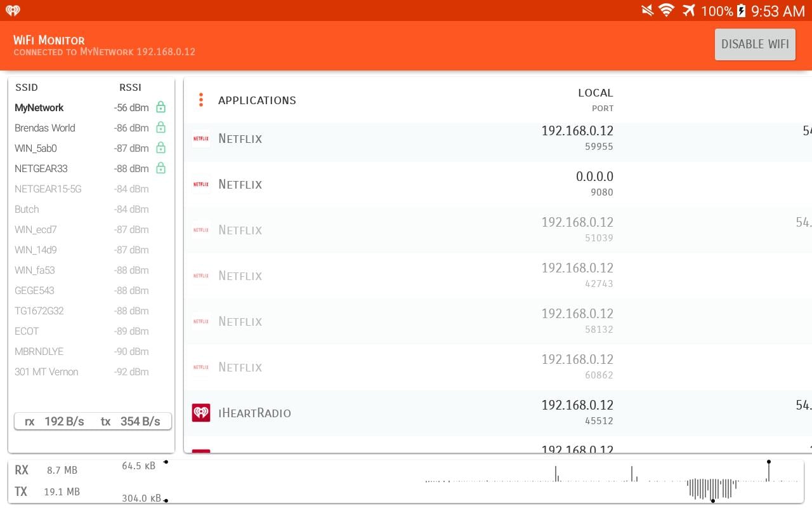Tap Netflix icon on port 58132 row
Viewport: 812px width, 508px height.
coord(201,321)
